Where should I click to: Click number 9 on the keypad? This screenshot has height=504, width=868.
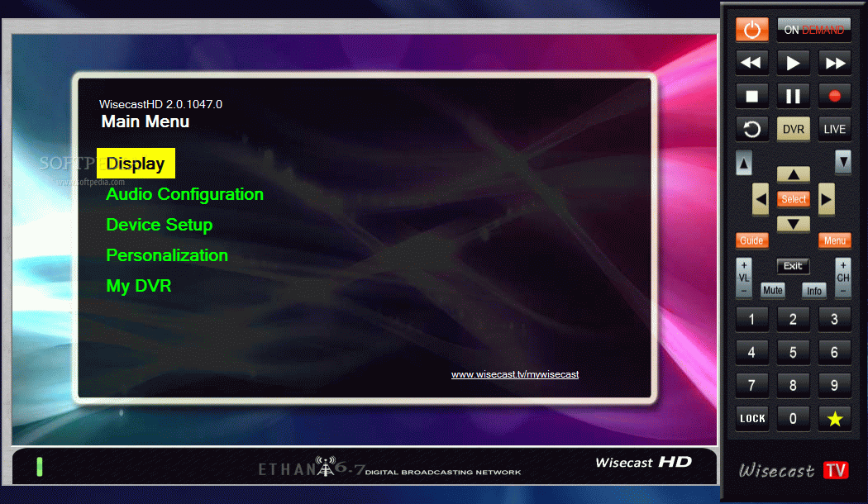[x=835, y=386]
